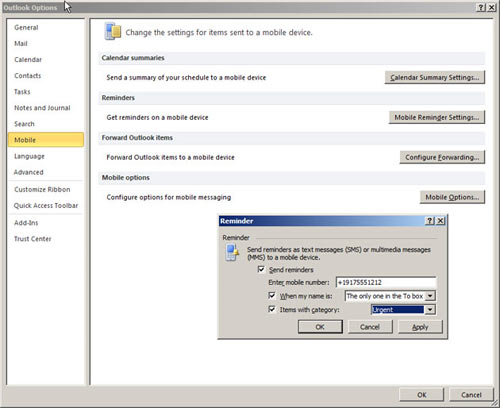500x408 pixels.
Task: Toggle the Items with category checkbox
Action: (x=272, y=309)
